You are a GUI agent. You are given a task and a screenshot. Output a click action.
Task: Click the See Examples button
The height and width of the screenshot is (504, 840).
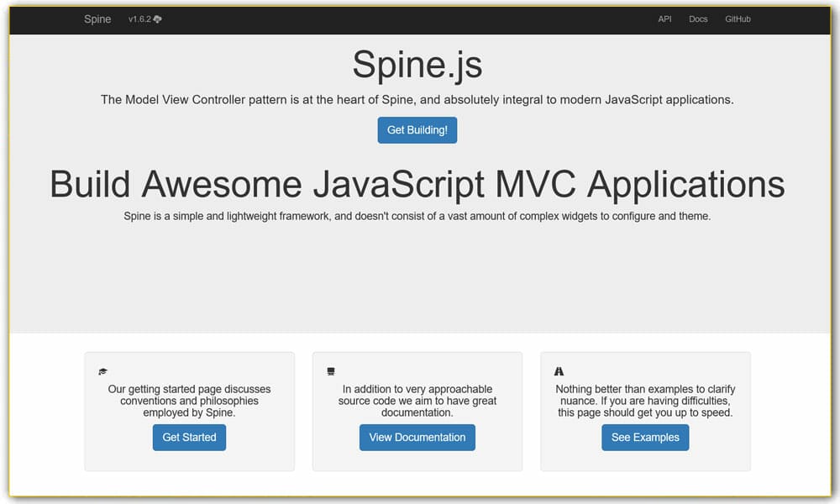pyautogui.click(x=645, y=438)
